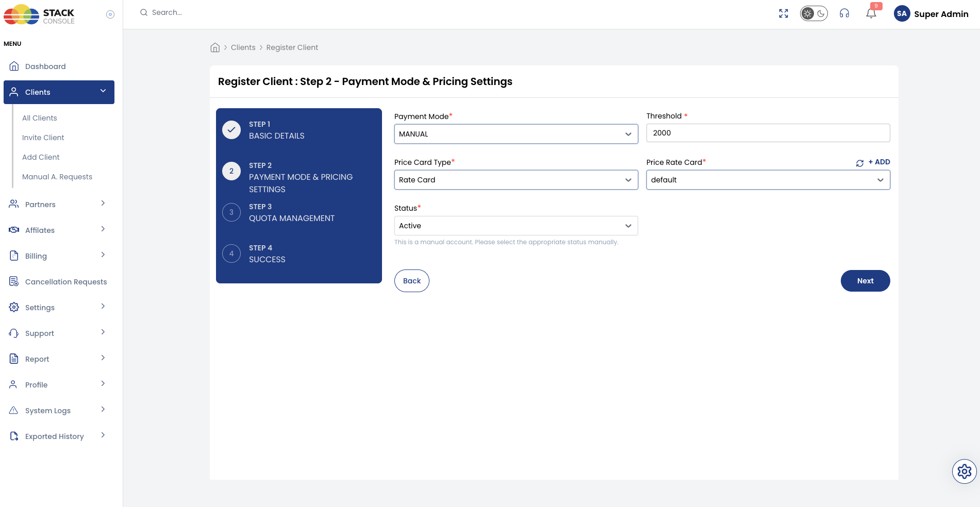Open Invite Client submenu item
Screen dimensions: 980x507
[x=43, y=138]
